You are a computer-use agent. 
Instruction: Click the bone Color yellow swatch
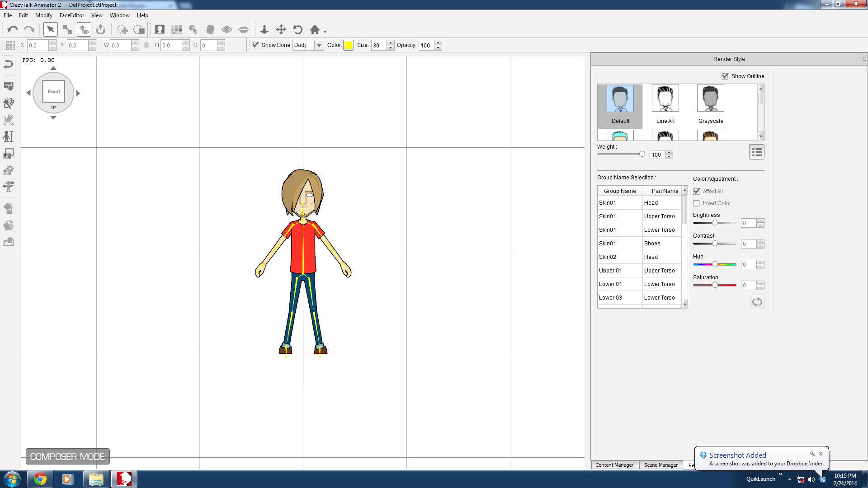click(349, 45)
